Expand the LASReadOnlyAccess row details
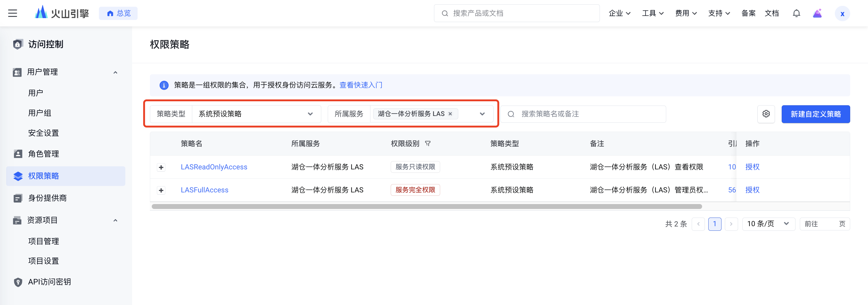Image resolution: width=868 pixels, height=305 pixels. pos(161,167)
